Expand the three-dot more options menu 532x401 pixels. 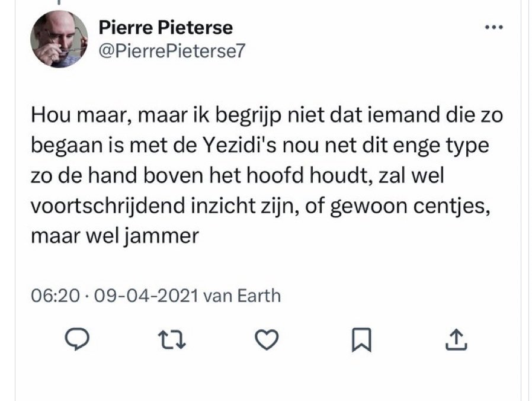[493, 27]
